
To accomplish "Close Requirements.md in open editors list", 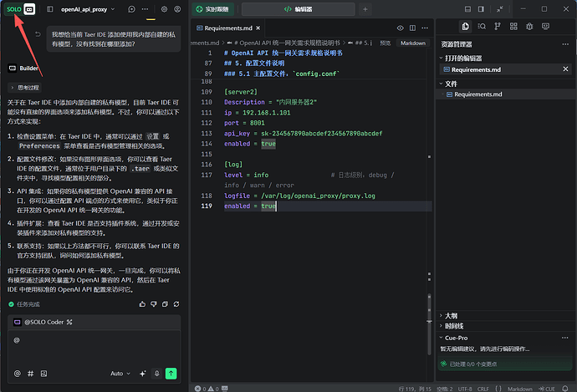I will [x=565, y=69].
